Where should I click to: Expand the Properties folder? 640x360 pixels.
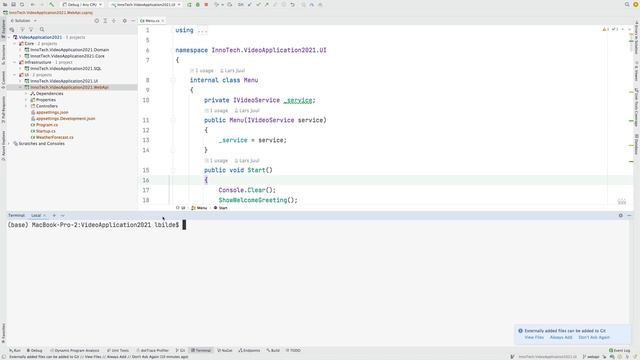pyautogui.click(x=26, y=100)
